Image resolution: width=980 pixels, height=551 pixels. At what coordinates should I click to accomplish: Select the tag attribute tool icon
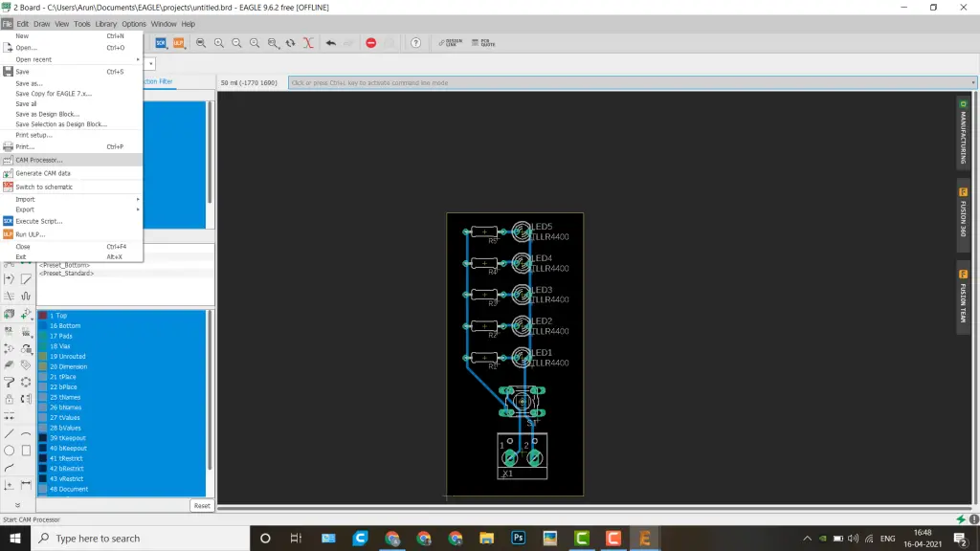click(x=26, y=364)
